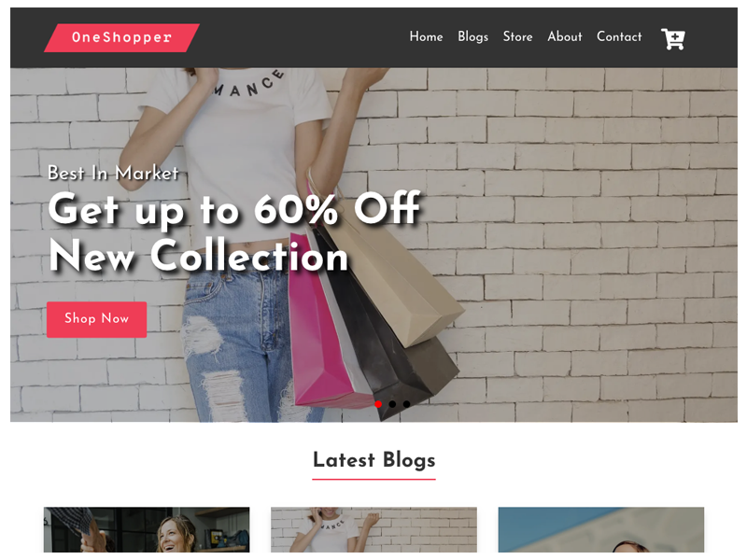Click the New Collection headline text
The image size is (747, 560).
click(198, 256)
